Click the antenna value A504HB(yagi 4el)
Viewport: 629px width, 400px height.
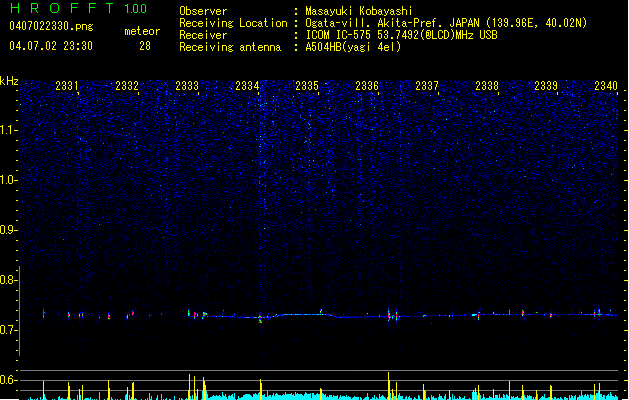coord(353,47)
